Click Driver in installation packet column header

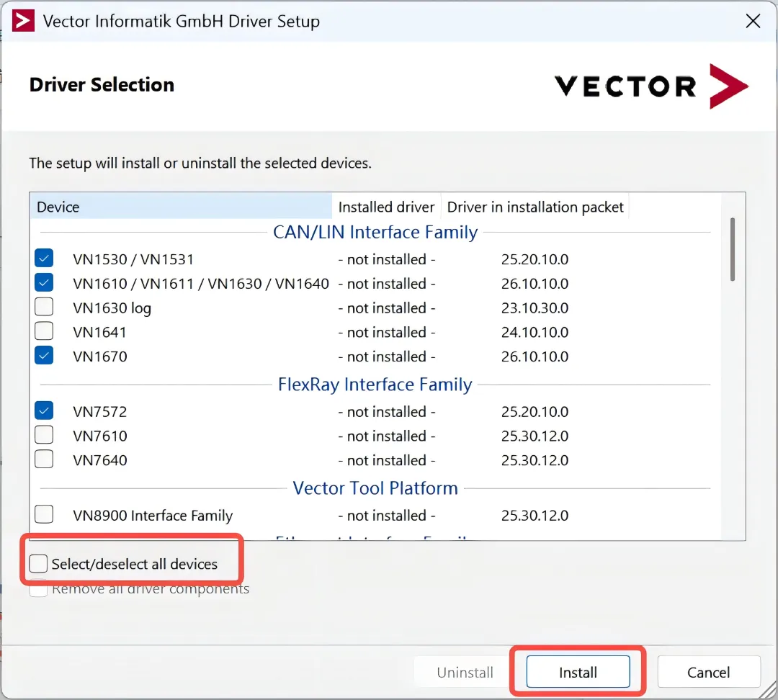click(535, 207)
